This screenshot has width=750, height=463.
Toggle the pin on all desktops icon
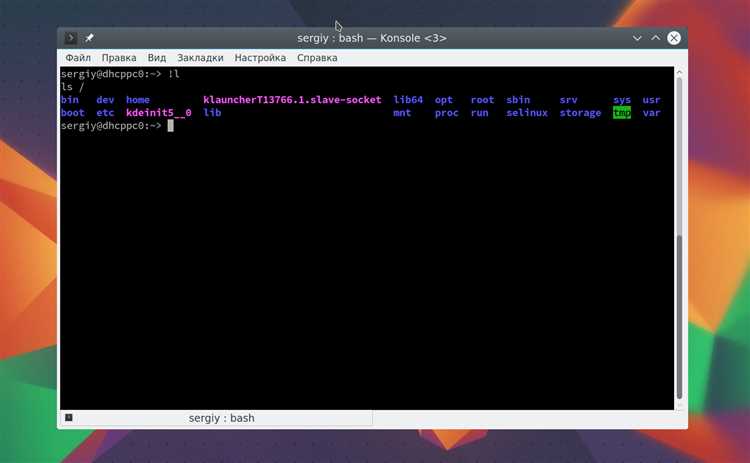[89, 38]
